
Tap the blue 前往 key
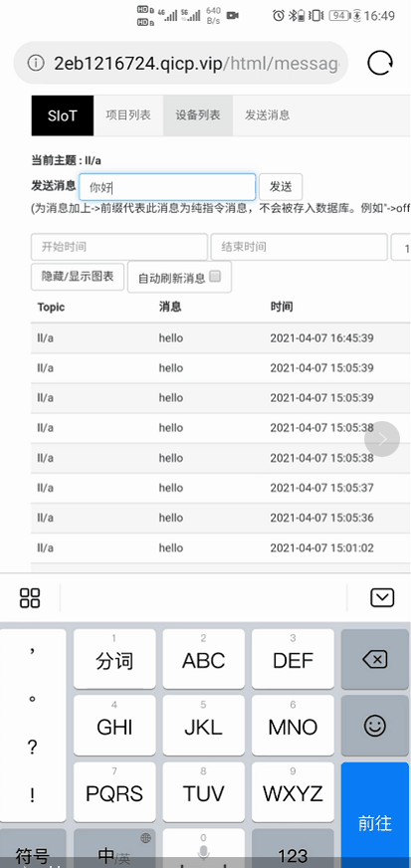(375, 815)
